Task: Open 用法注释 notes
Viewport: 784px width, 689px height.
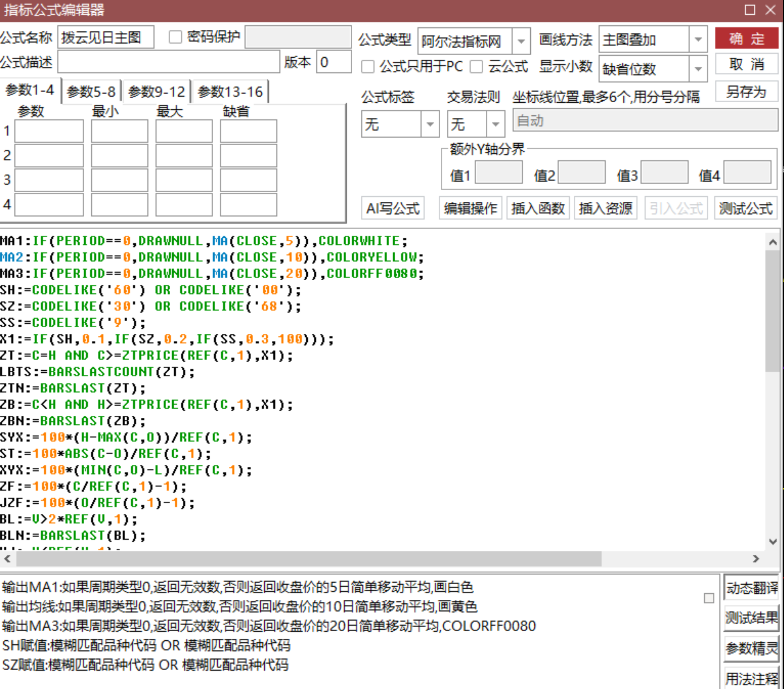Action: (752, 679)
